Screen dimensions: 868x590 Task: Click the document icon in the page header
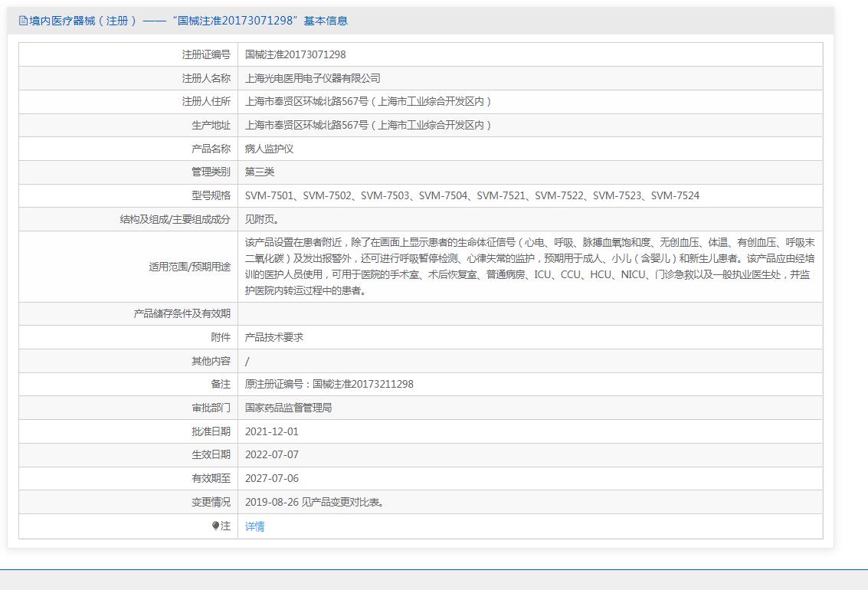click(x=23, y=21)
